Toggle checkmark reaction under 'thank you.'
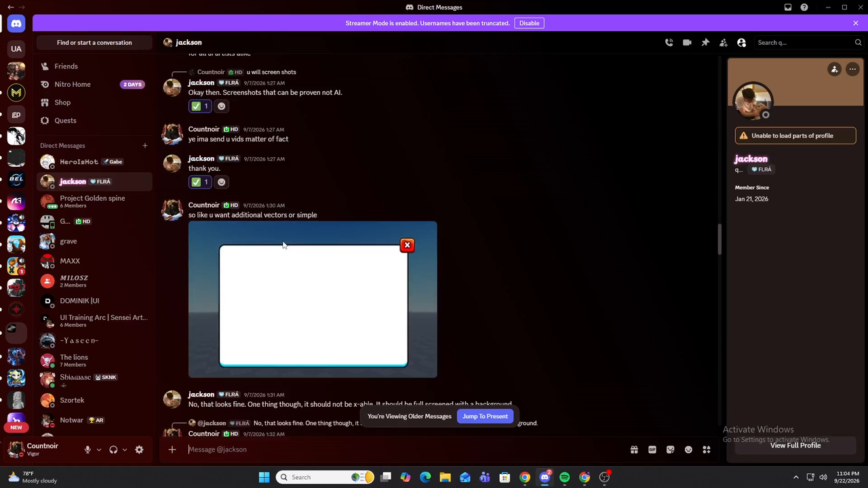The image size is (868, 488). pyautogui.click(x=200, y=182)
